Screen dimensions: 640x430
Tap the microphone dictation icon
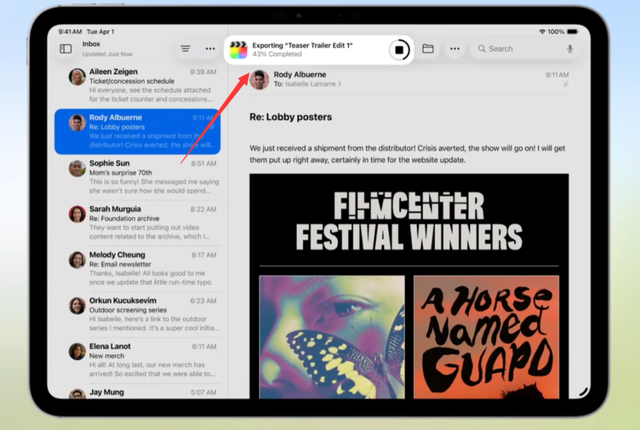[x=570, y=49]
